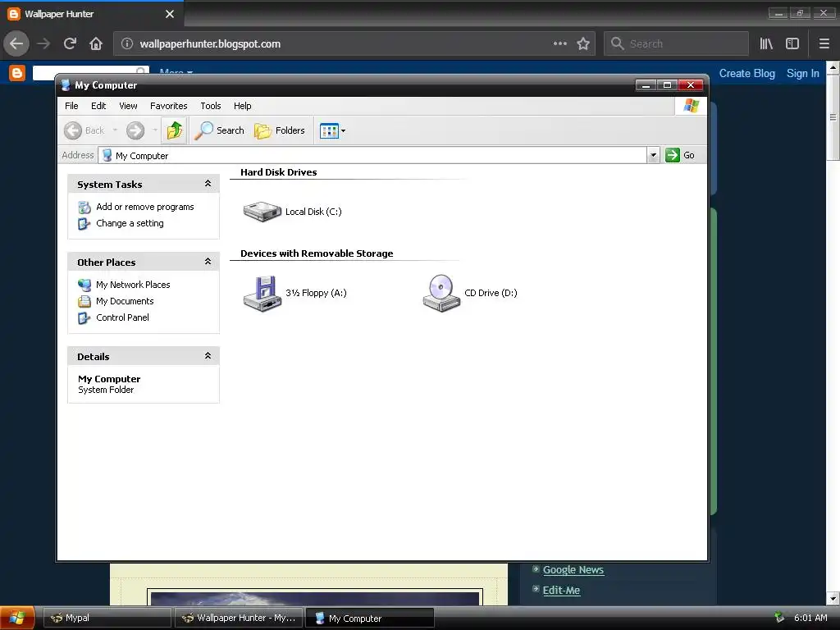Viewport: 840px width, 630px height.
Task: Select the Local Disk (C:) drive icon
Action: 262,211
